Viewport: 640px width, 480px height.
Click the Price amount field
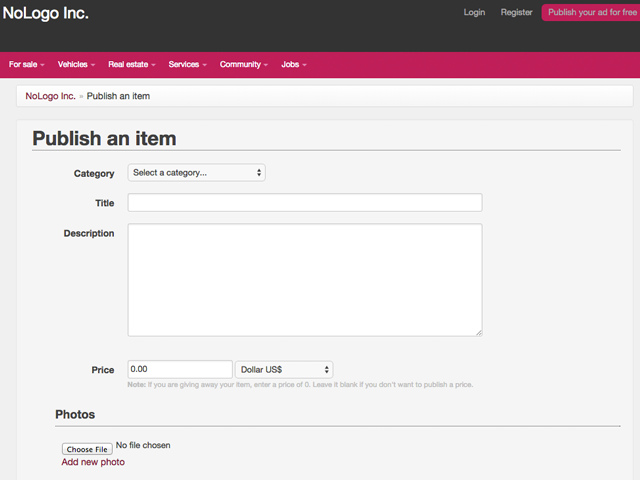click(180, 369)
